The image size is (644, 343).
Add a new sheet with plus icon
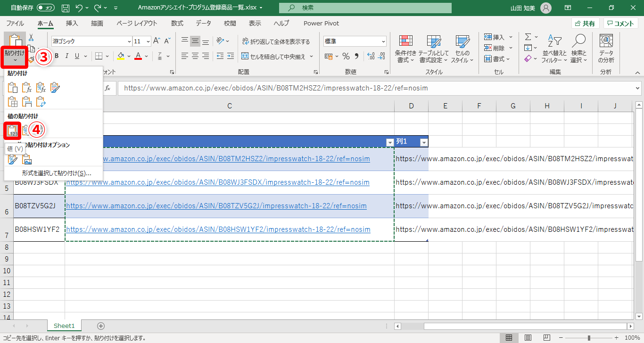(100, 326)
